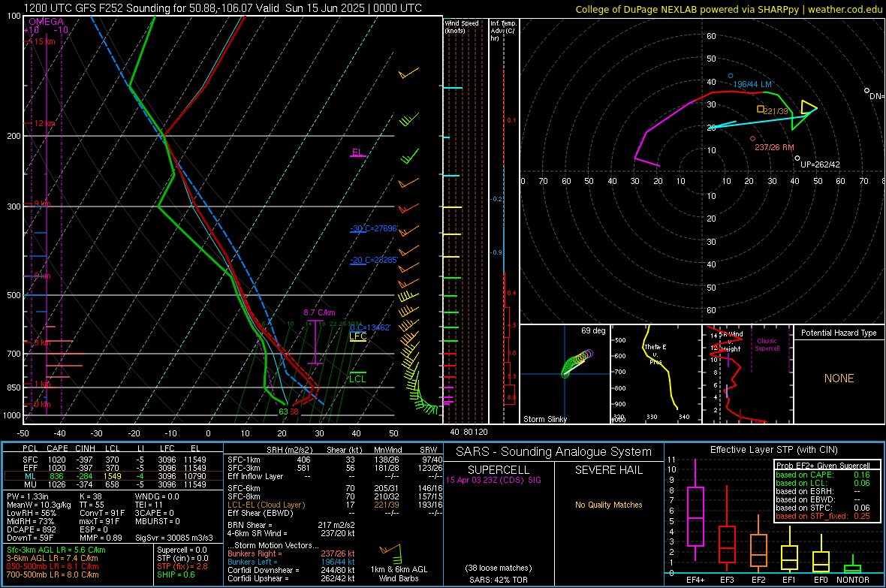Screen dimensions: 886x588
Task: Click the cyan circle left-mover marker
Action: pos(731,76)
